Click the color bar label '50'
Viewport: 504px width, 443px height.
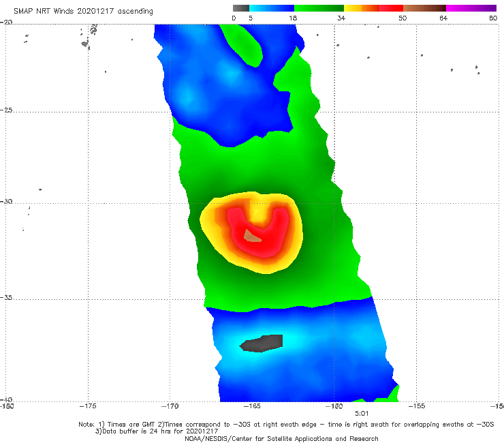pos(403,18)
